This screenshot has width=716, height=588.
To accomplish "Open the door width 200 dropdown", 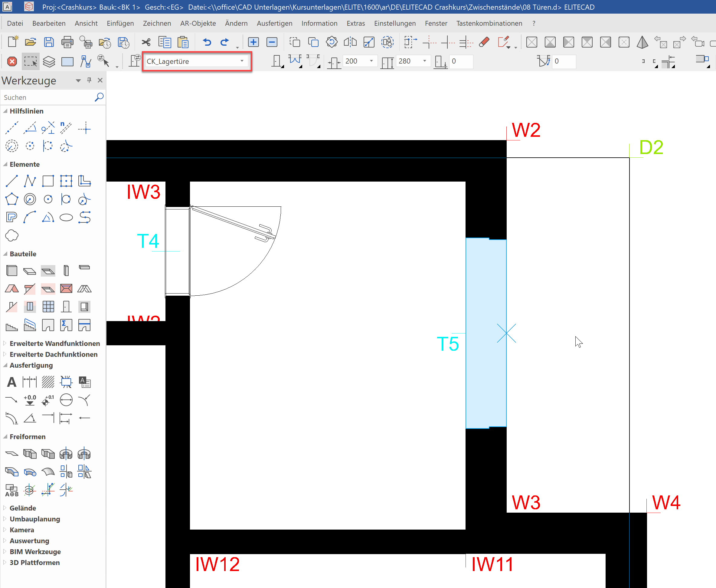I will pyautogui.click(x=371, y=61).
